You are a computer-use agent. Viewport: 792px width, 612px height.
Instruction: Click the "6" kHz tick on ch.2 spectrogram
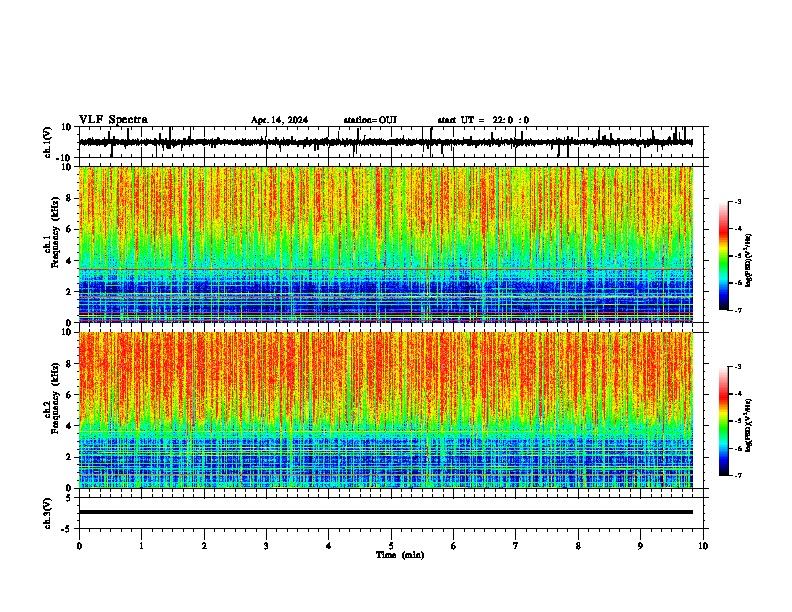(x=70, y=395)
